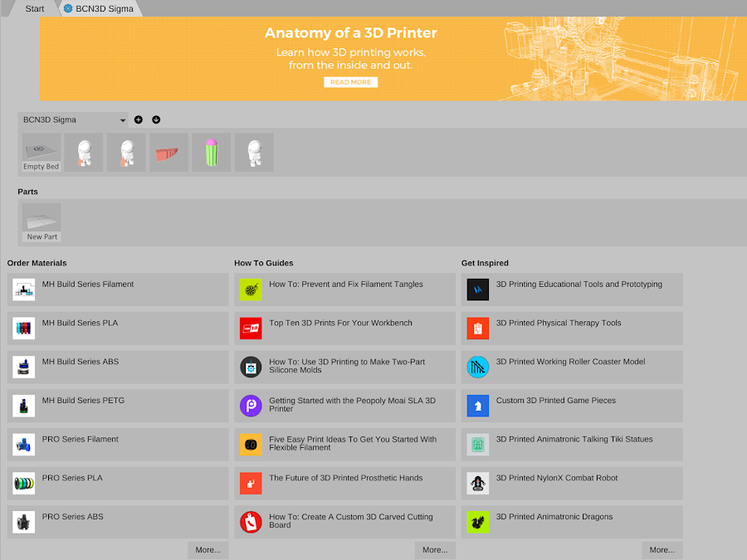The image size is (747, 560).
Task: Click the add printer plus icon
Action: point(139,120)
